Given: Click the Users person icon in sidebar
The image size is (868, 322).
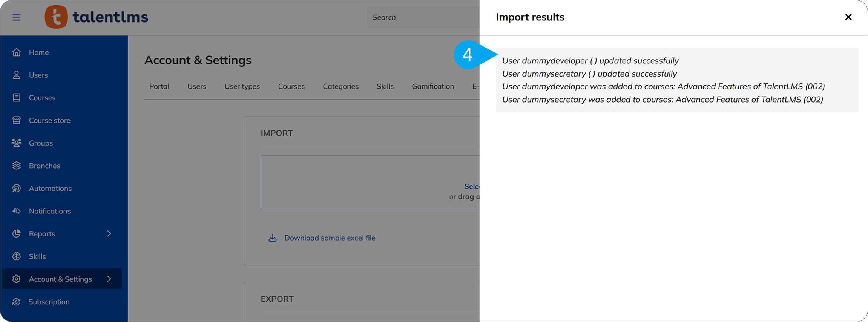Looking at the screenshot, I should (x=16, y=75).
